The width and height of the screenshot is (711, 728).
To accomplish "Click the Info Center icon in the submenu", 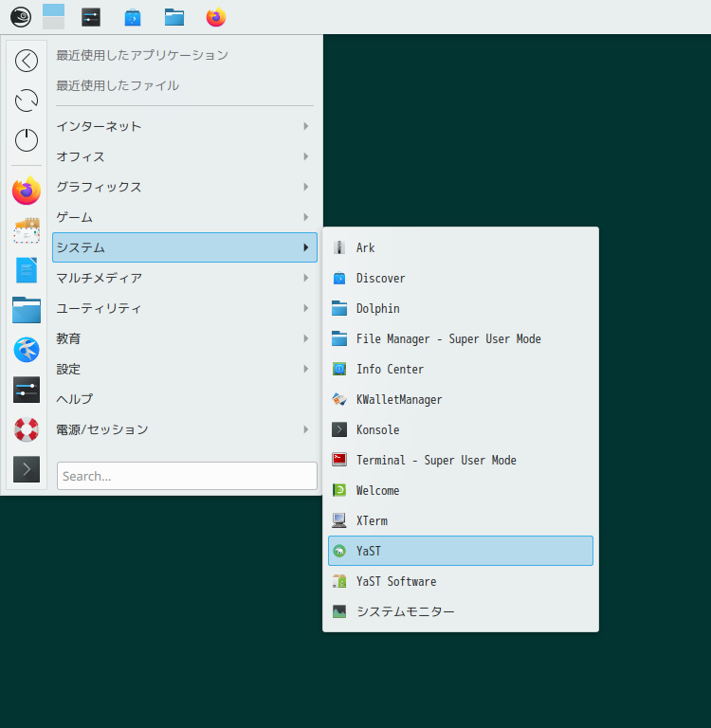I will click(339, 369).
